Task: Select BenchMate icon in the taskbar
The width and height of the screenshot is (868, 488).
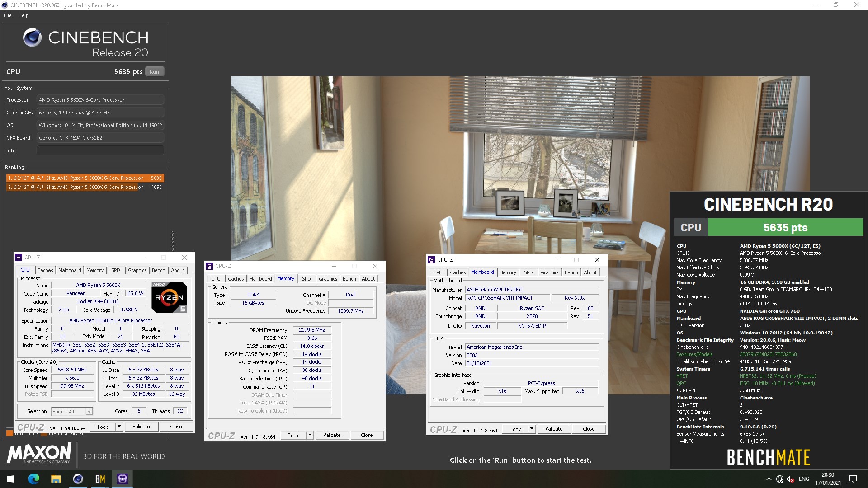Action: (x=100, y=479)
